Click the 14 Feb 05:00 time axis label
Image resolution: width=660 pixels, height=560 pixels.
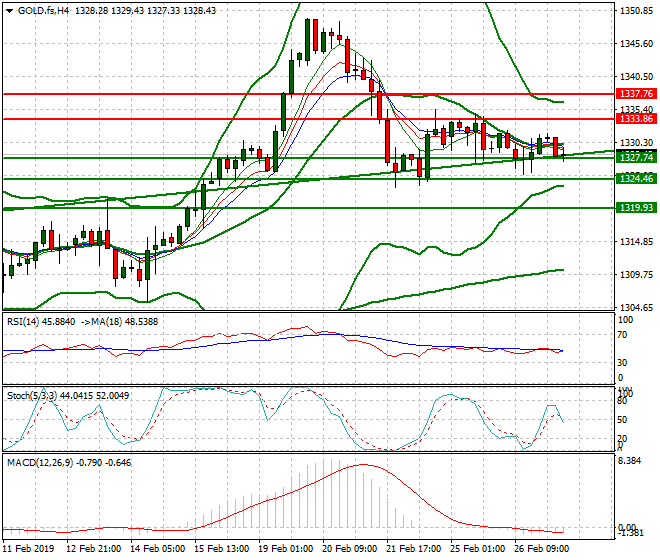(157, 549)
